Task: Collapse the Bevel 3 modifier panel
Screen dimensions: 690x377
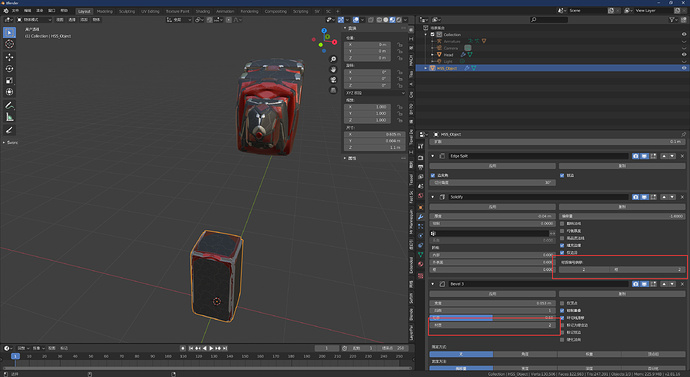Action: (433, 284)
